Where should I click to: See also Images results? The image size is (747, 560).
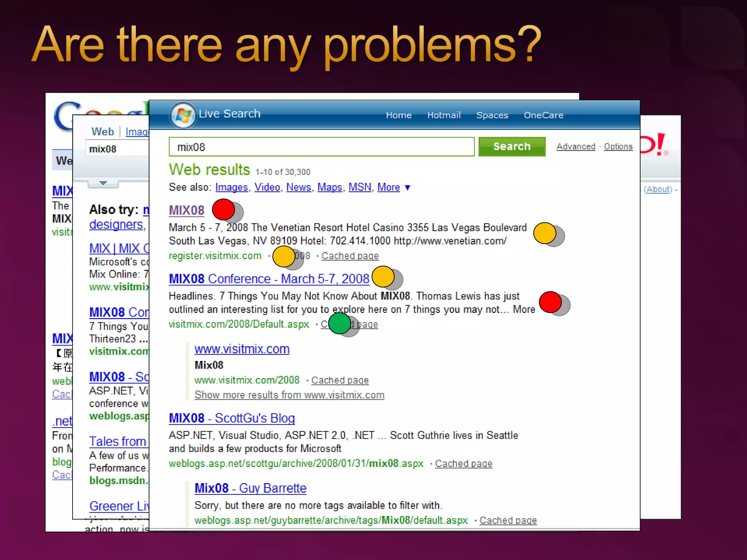(232, 187)
